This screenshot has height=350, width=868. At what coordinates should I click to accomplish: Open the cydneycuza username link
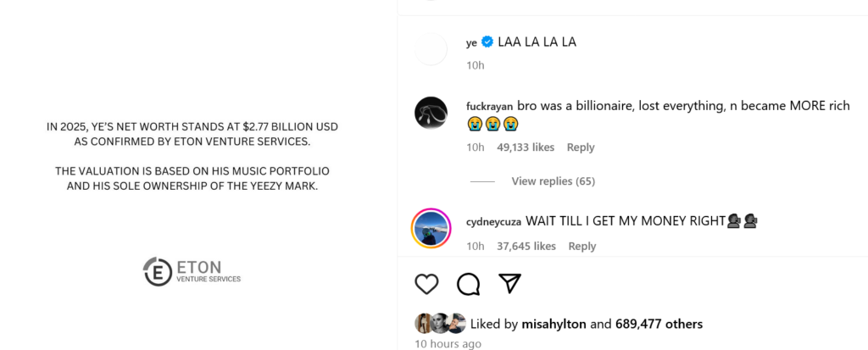(493, 222)
